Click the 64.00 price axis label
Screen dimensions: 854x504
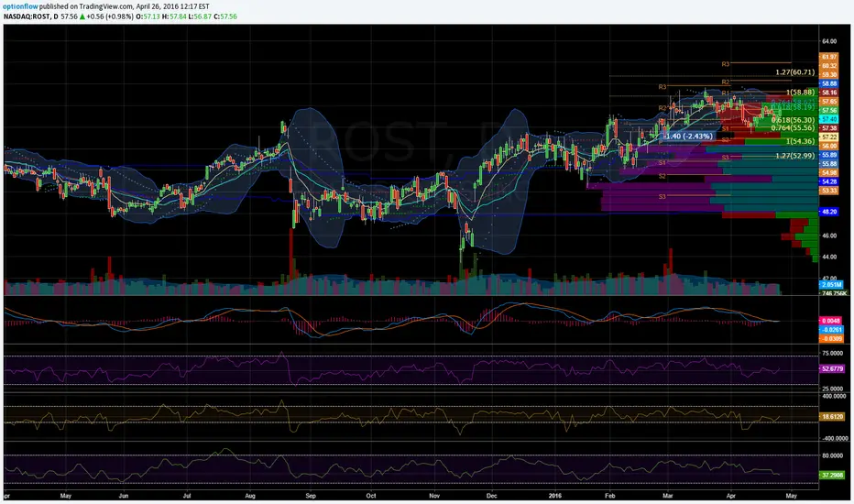pyautogui.click(x=829, y=41)
